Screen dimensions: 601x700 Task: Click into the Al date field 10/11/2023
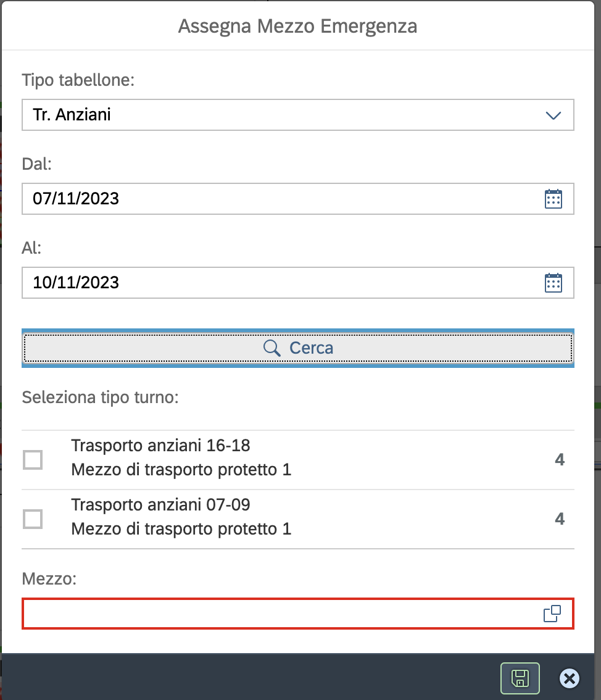pyautogui.click(x=247, y=283)
